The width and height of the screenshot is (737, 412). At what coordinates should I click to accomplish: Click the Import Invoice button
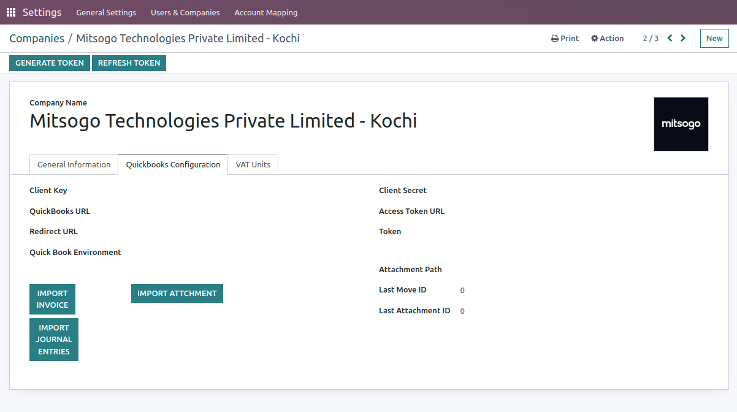click(52, 299)
